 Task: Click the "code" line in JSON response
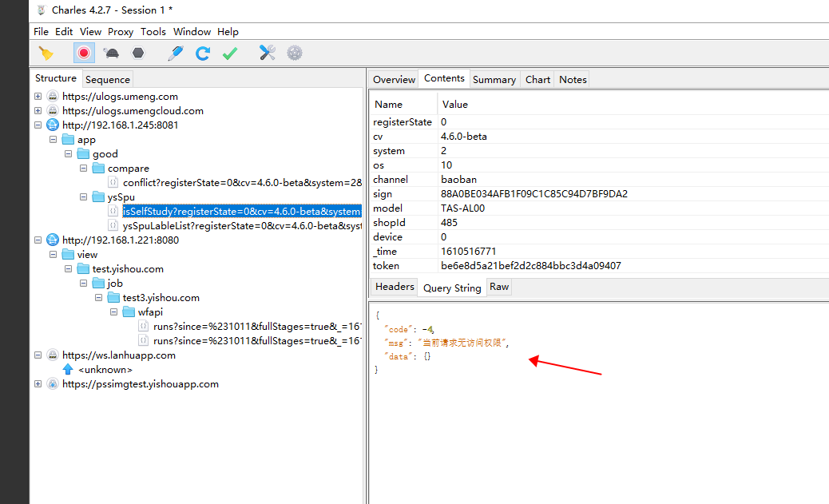[409, 329]
